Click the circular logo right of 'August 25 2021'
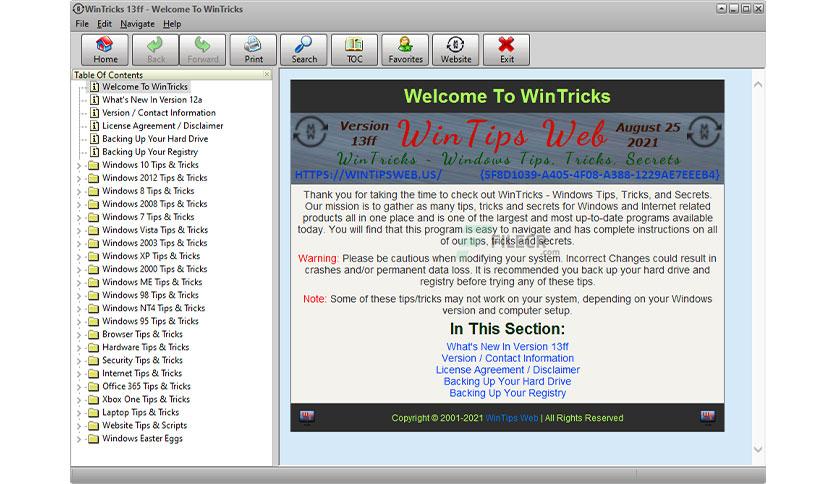This screenshot has width=836, height=484. click(704, 131)
